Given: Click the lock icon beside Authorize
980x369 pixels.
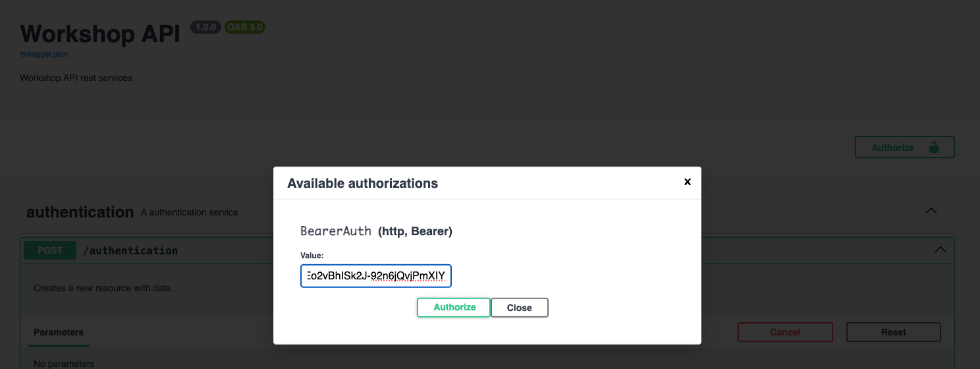Looking at the screenshot, I should tap(934, 147).
